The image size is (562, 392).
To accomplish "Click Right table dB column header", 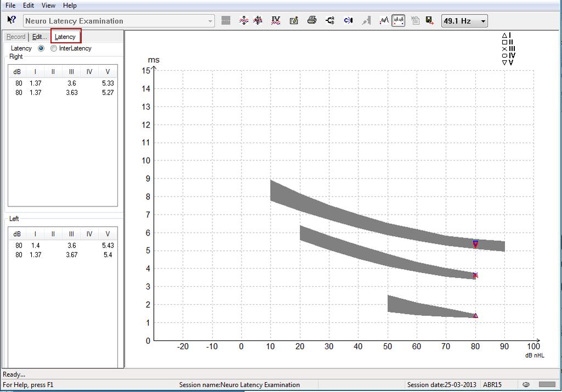I will point(17,72).
